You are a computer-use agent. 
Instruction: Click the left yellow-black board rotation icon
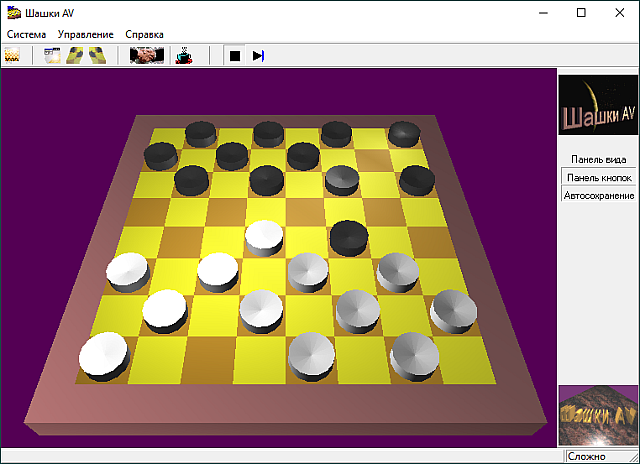pyautogui.click(x=75, y=56)
